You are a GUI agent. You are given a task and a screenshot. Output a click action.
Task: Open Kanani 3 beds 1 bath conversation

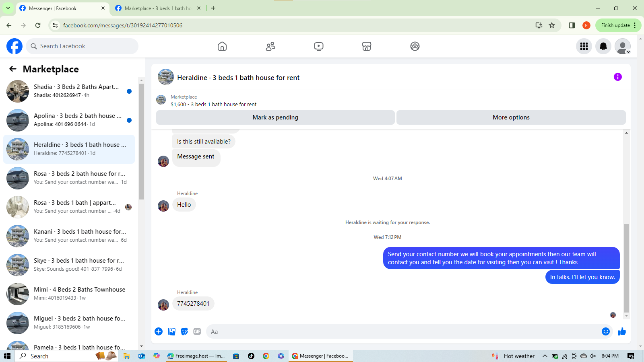pyautogui.click(x=69, y=236)
